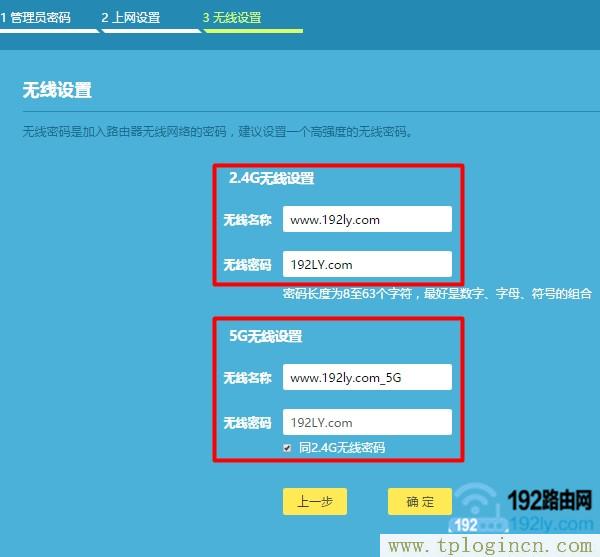The height and width of the screenshot is (557, 600).
Task: Click the 5G 无线名称 field with www.192ly.com_5G
Action: point(367,377)
